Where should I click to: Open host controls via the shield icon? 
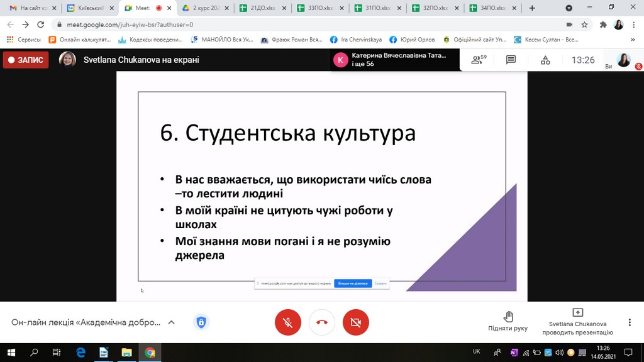pyautogui.click(x=201, y=322)
